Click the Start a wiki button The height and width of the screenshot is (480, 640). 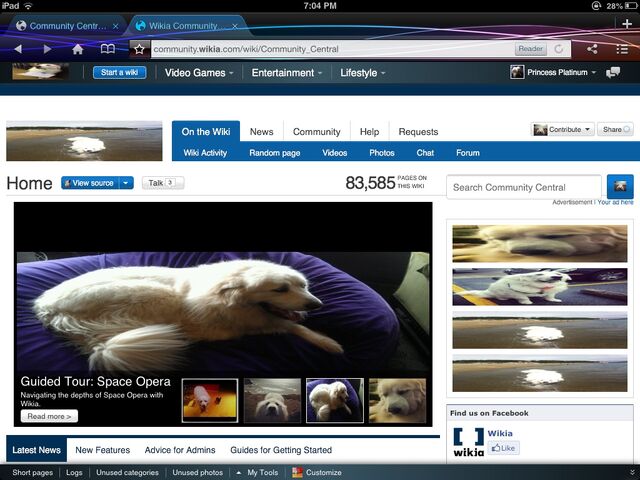tap(120, 72)
